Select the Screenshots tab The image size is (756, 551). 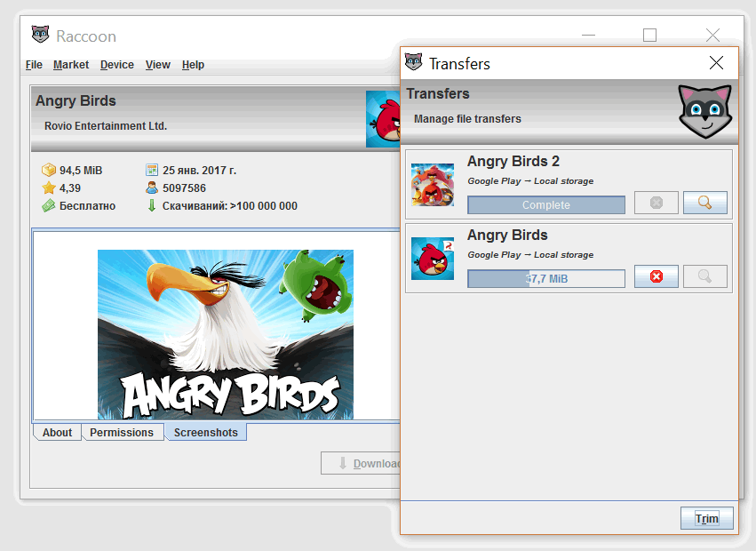206,432
